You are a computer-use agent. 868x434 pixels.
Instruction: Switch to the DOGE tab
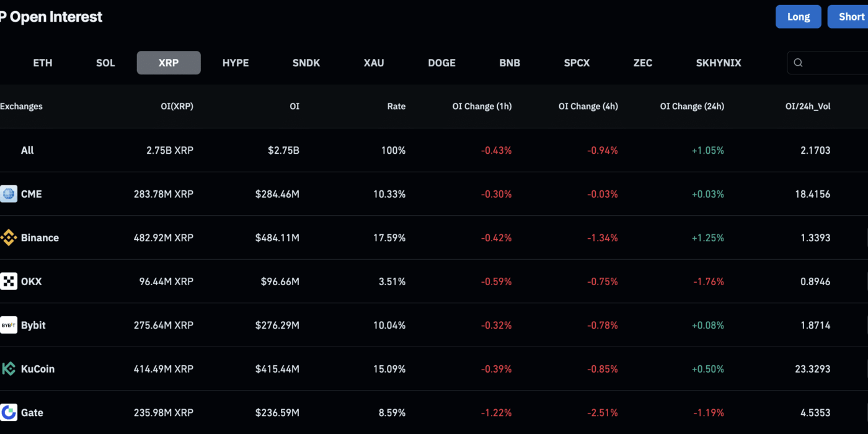441,63
